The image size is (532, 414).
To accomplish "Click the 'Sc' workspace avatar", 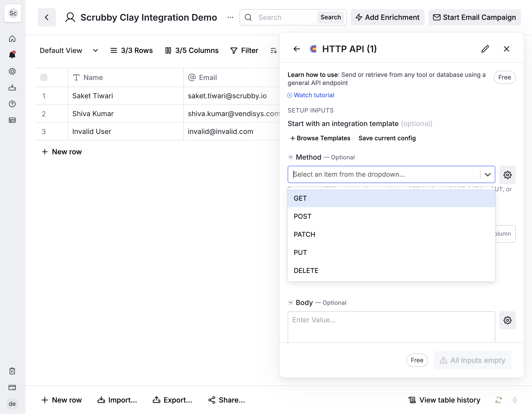I will [x=13, y=13].
